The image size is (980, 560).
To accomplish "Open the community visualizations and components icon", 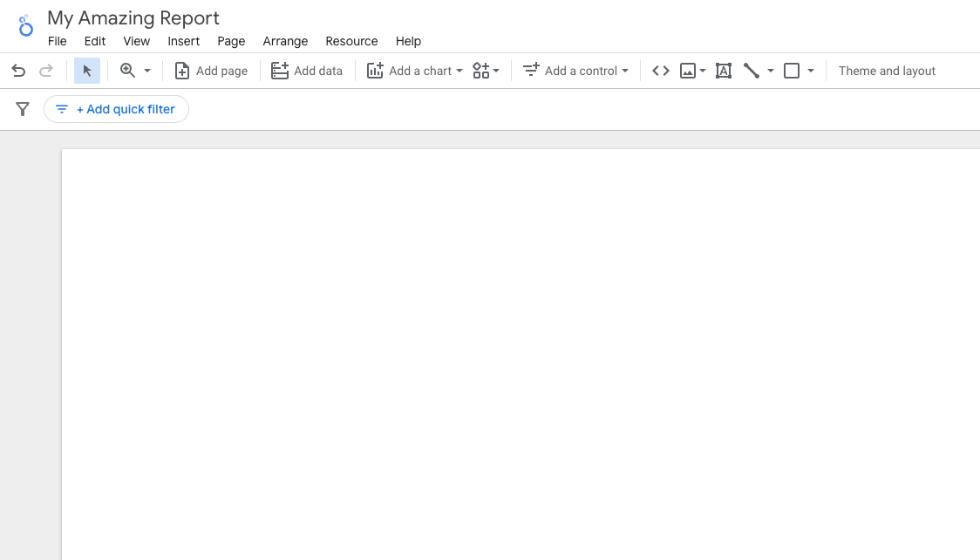I will pos(481,71).
